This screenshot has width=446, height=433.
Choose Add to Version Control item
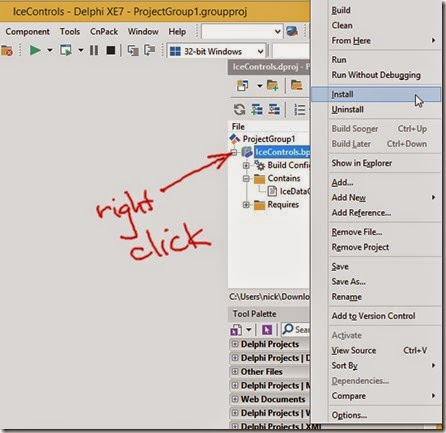pyautogui.click(x=376, y=316)
